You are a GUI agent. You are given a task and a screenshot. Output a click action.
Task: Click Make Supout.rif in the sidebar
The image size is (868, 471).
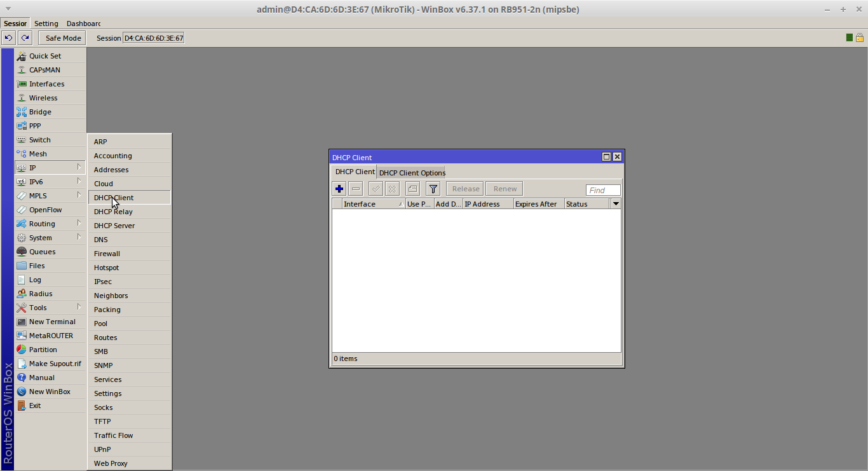50,364
